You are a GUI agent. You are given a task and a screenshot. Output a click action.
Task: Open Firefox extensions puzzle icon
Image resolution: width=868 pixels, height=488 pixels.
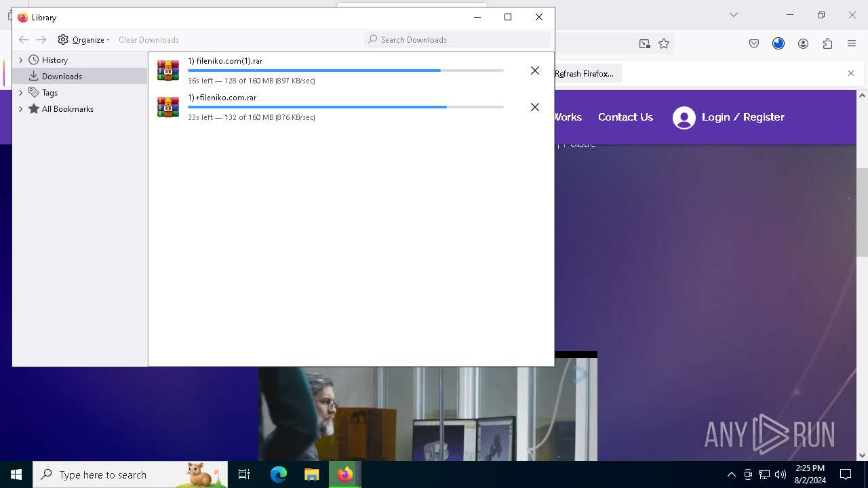pos(827,43)
